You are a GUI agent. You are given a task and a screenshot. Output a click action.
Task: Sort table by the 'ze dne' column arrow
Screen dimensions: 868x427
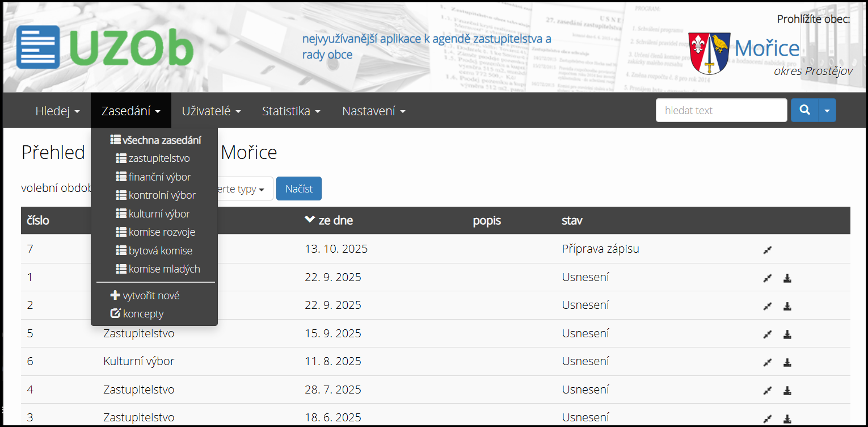pos(310,220)
